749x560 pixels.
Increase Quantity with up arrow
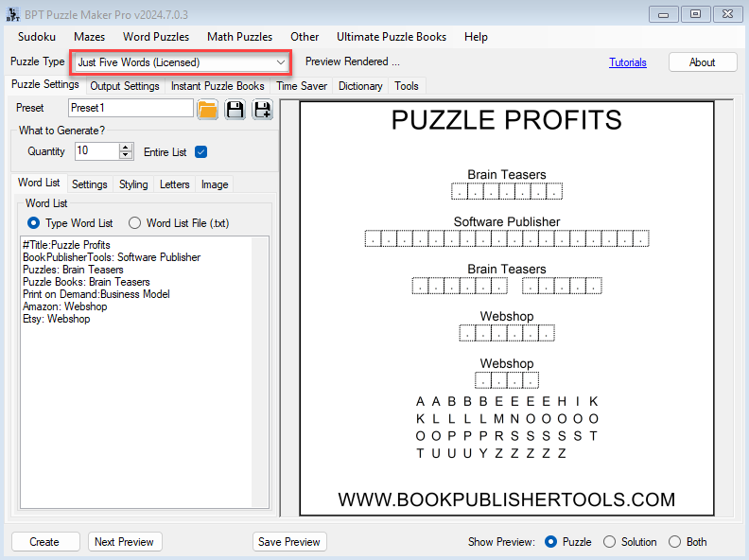pyautogui.click(x=126, y=147)
